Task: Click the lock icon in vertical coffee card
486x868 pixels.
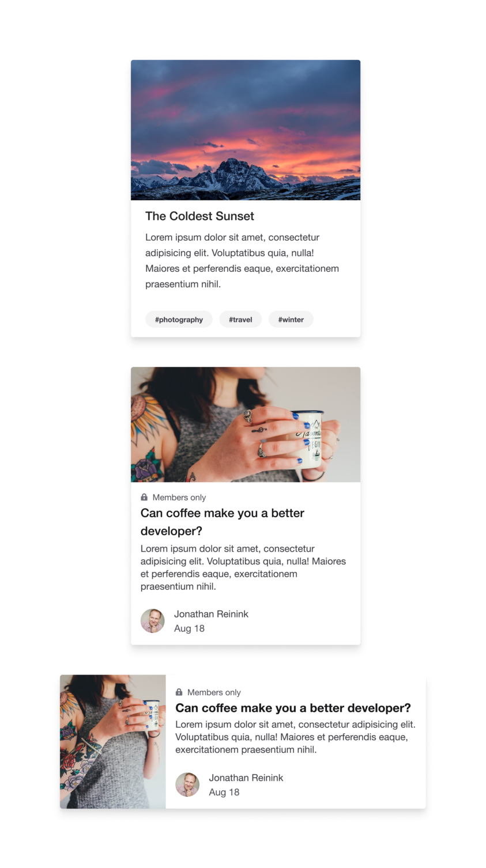Action: point(144,497)
